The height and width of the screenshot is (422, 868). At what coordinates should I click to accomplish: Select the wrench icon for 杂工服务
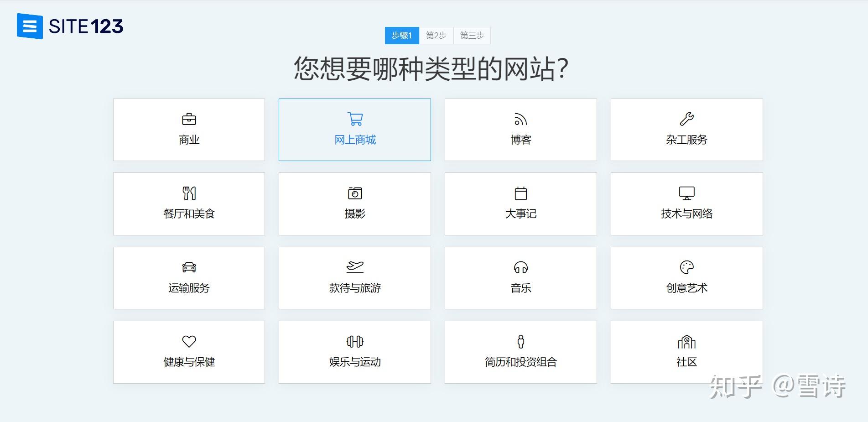(x=686, y=119)
